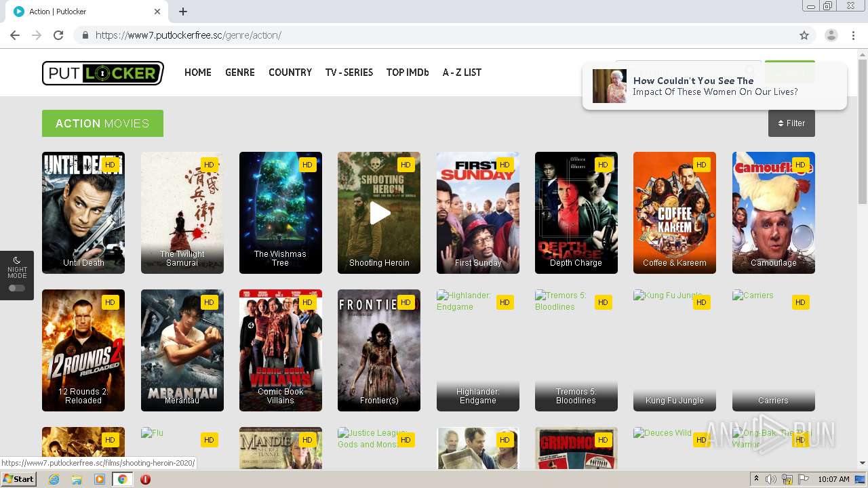Open The Wishmas Tree movie

point(281,213)
